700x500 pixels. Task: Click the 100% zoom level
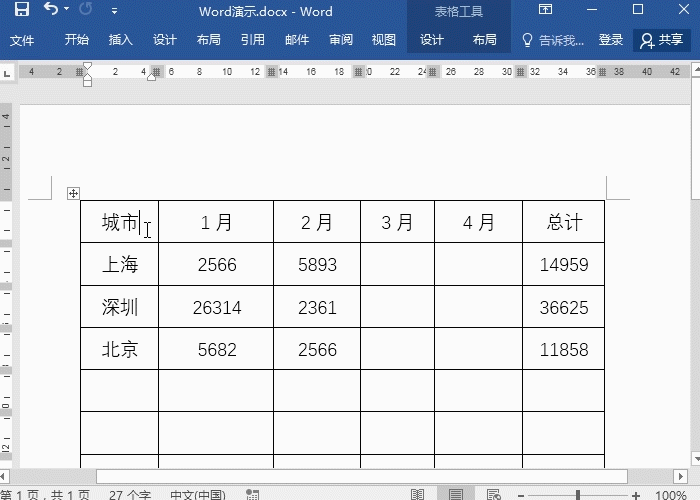(671, 495)
